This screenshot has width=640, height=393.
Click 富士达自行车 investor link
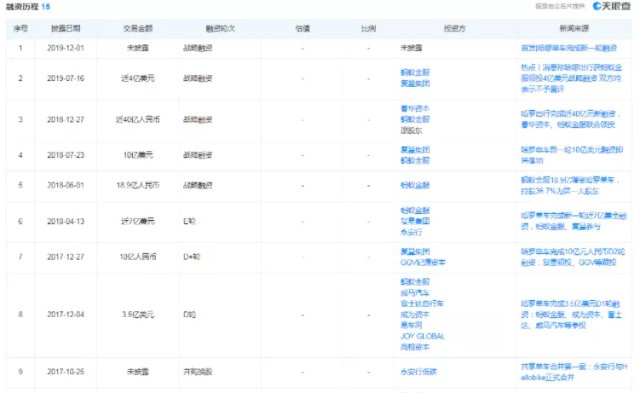(422, 303)
